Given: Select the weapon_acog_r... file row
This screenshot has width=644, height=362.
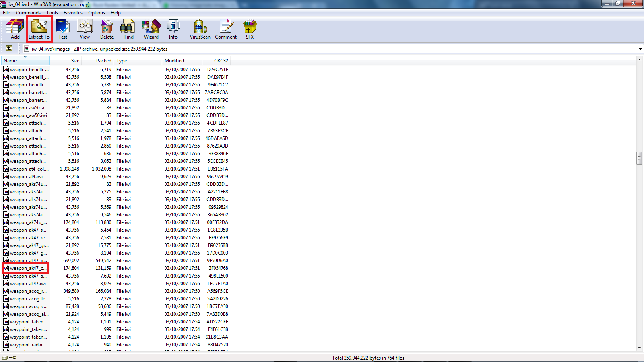Looking at the screenshot, I should point(116,291).
